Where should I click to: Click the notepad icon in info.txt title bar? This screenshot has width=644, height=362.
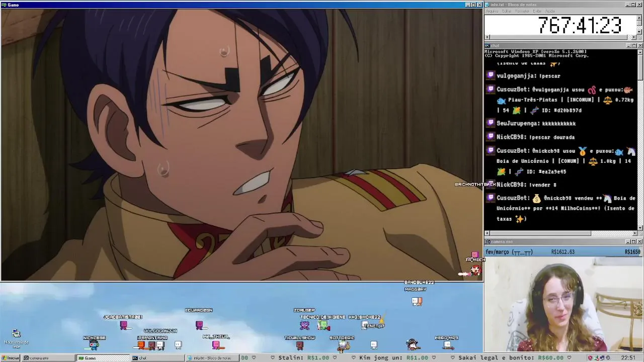pos(488,5)
